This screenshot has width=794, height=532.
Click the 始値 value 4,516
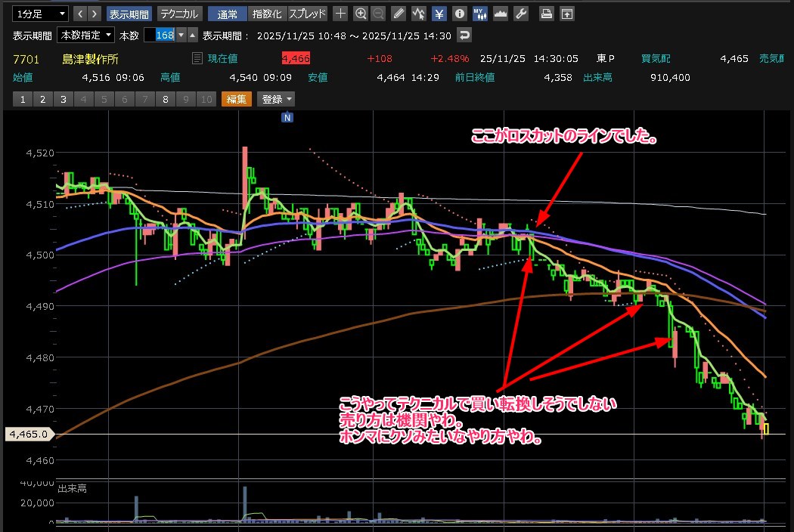pos(96,77)
